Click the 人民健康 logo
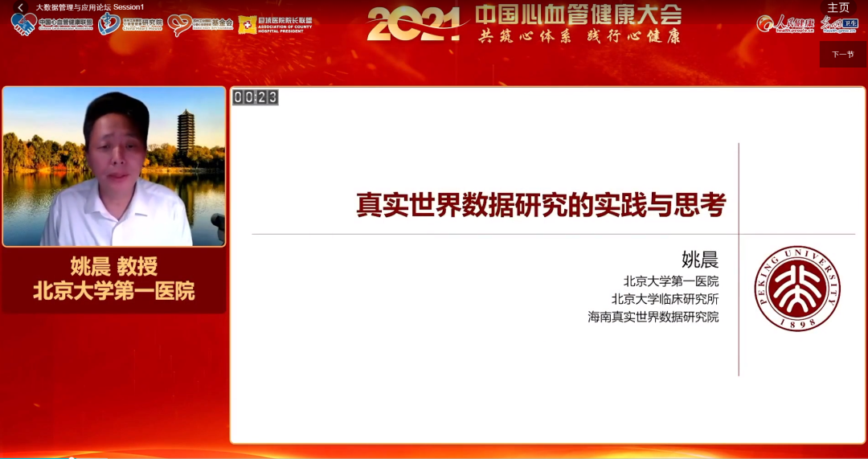 point(786,24)
